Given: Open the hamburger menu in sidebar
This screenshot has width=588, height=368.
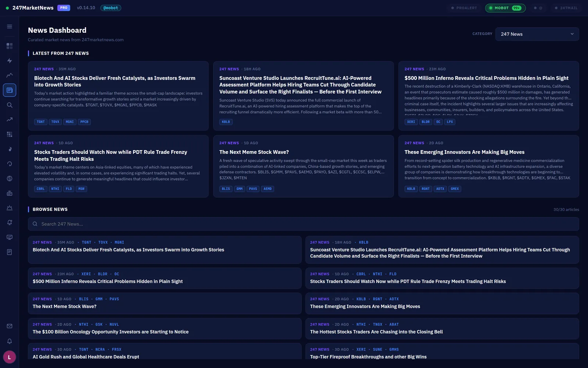Looking at the screenshot, I should [10, 26].
